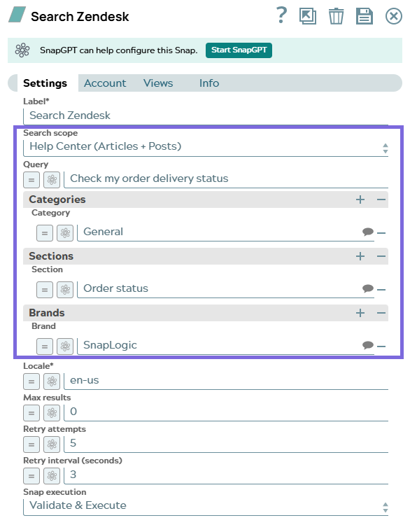Enable expression for the SnapLogic Brand field

[x=45, y=346]
